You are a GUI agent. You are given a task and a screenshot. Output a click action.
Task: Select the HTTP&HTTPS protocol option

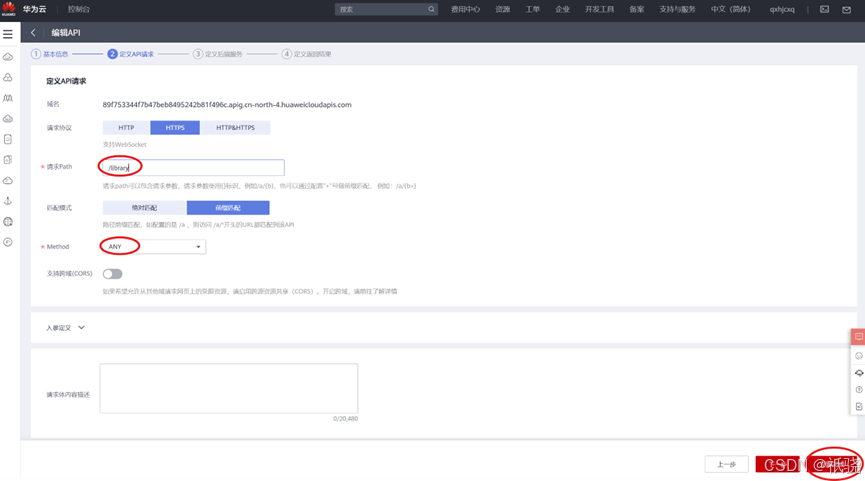click(x=236, y=127)
